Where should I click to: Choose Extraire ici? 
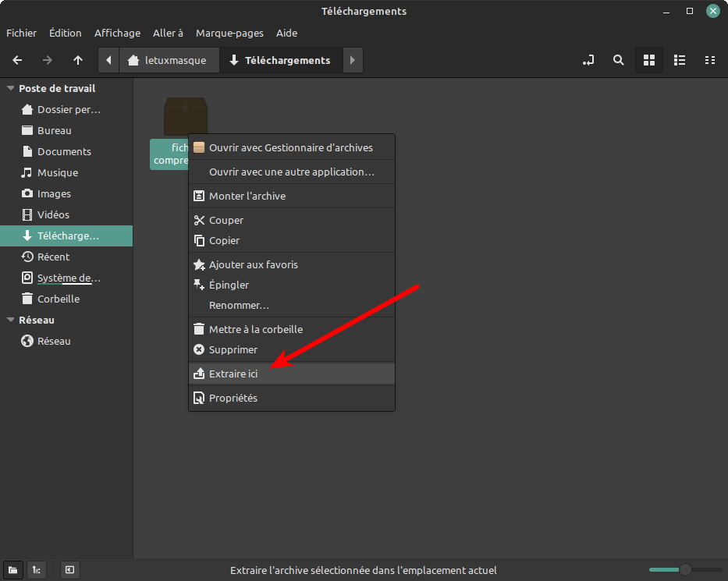[292, 374]
